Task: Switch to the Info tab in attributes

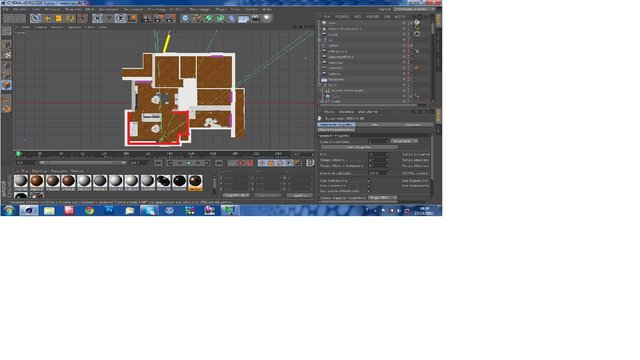Action: (x=375, y=124)
